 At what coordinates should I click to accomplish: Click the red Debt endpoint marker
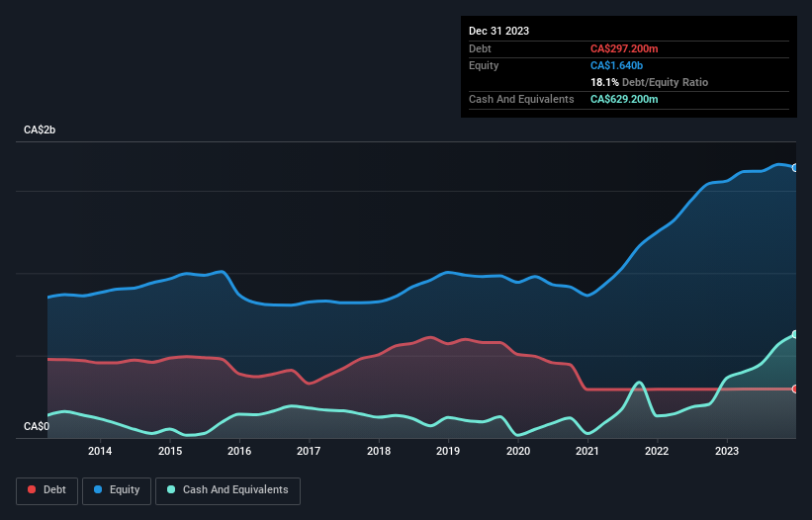795,390
